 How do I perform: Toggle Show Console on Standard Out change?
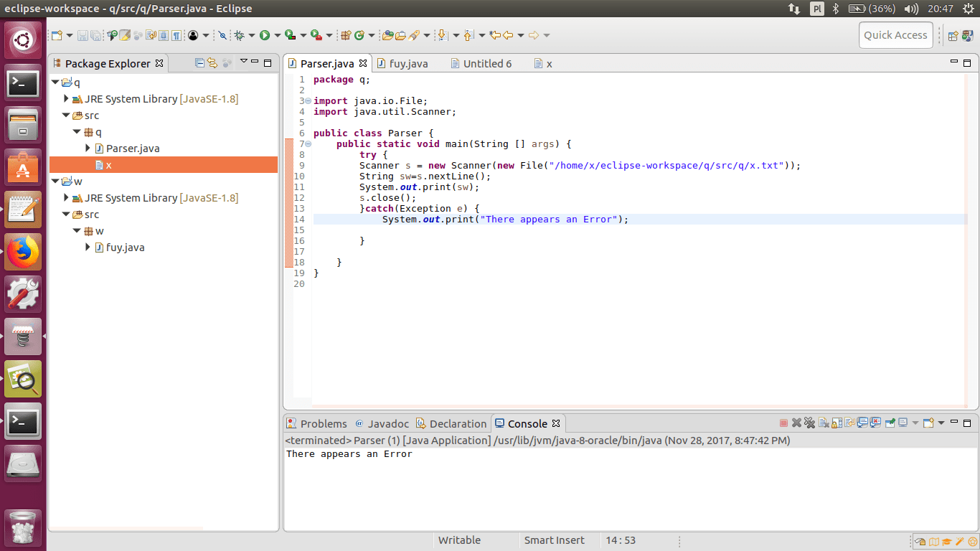pos(862,423)
